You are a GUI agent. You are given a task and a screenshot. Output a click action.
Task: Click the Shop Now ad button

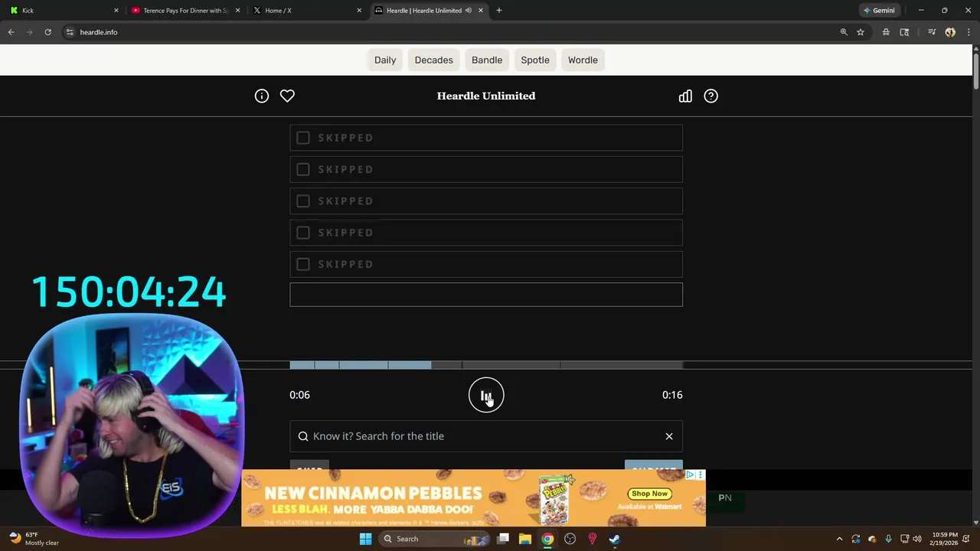point(649,494)
